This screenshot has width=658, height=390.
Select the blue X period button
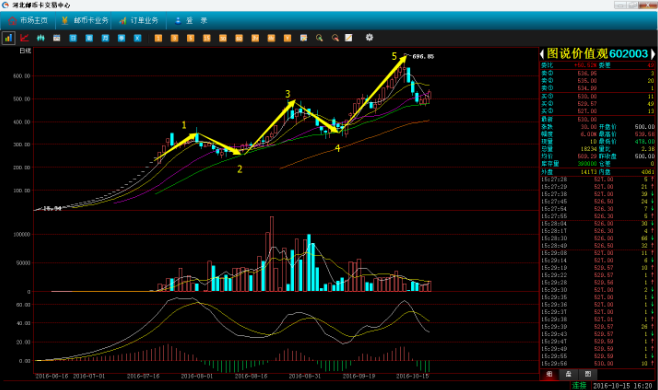tap(137, 38)
